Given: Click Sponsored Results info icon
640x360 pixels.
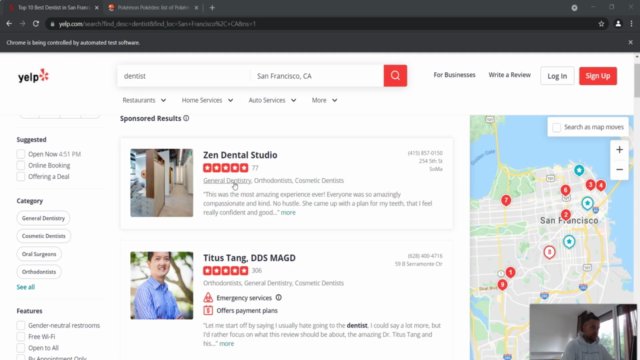Looking at the screenshot, I should pos(186,118).
